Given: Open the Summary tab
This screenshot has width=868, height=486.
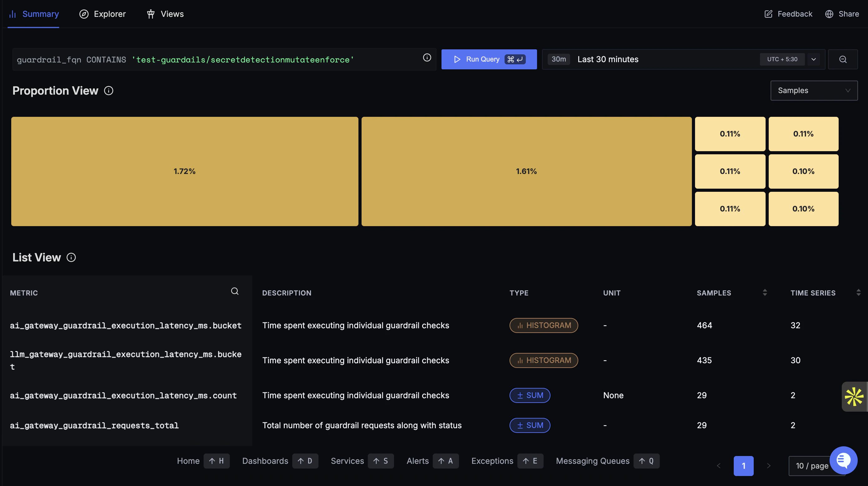Looking at the screenshot, I should (34, 14).
